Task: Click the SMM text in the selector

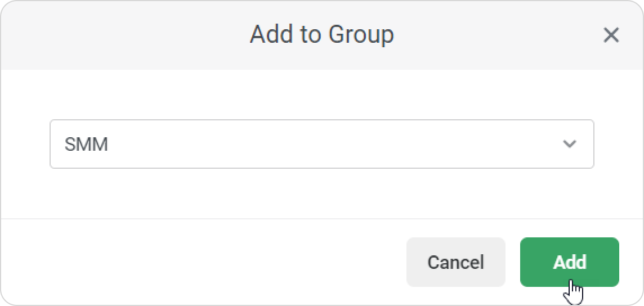Action: click(86, 145)
